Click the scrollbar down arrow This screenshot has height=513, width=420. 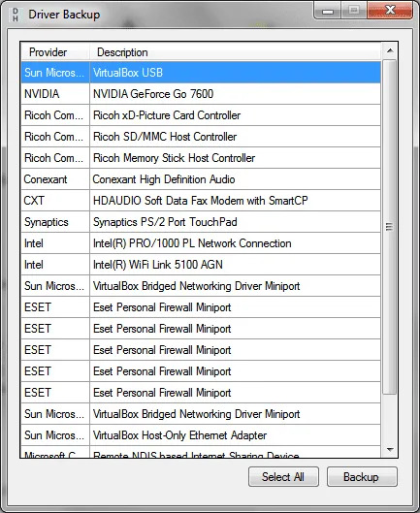390,450
